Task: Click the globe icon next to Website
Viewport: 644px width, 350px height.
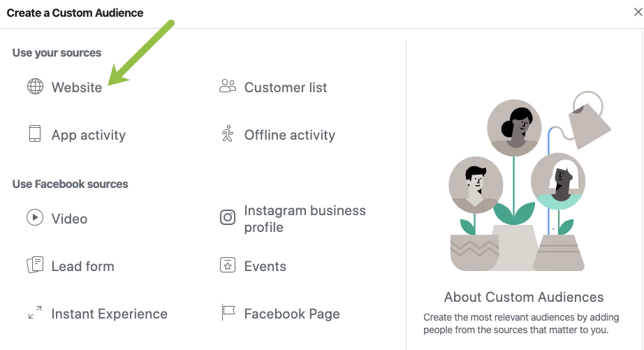Action: coord(35,87)
